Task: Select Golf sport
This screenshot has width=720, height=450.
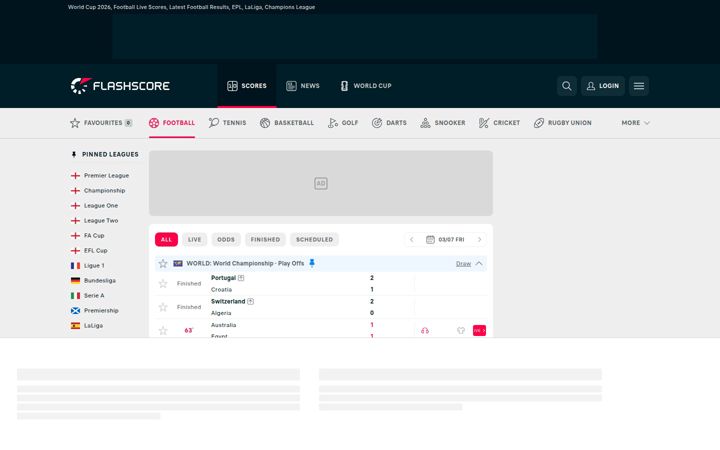Action: (x=343, y=123)
